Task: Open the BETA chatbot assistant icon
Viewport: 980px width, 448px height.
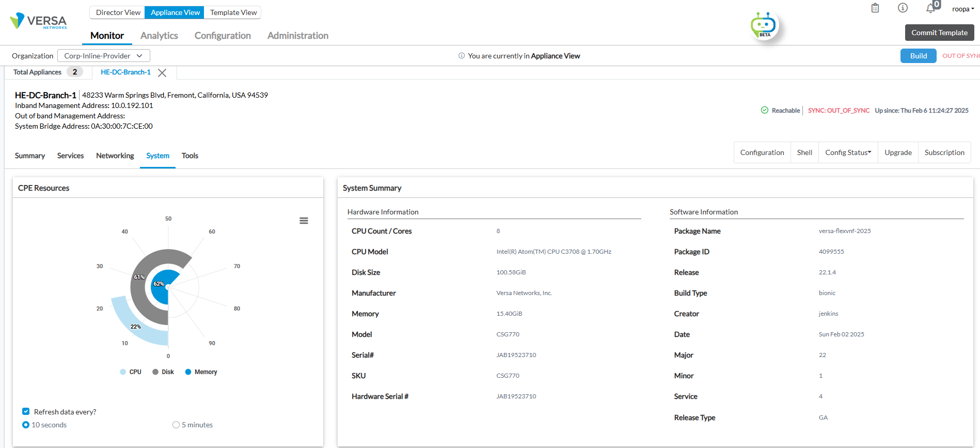Action: 763,25
